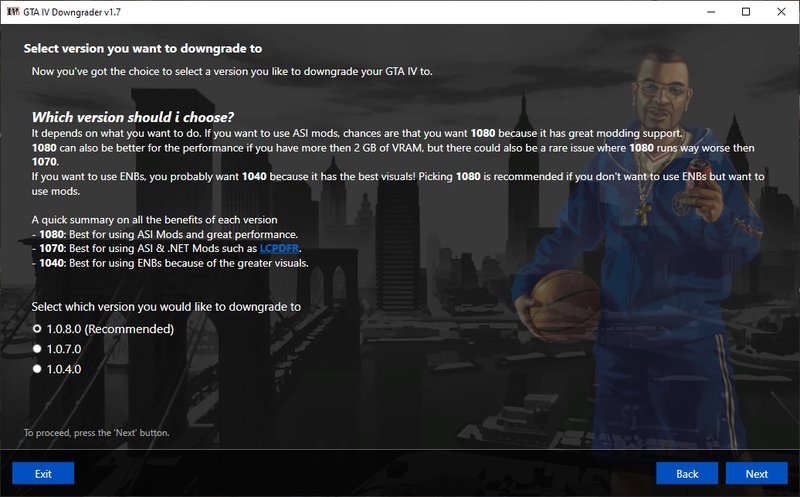Click the '1040: Best for using ENBs' line
The height and width of the screenshot is (497, 800).
coord(170,263)
